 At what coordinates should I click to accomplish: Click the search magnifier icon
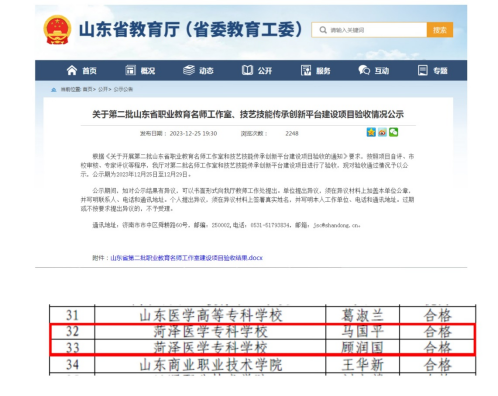(x=323, y=30)
